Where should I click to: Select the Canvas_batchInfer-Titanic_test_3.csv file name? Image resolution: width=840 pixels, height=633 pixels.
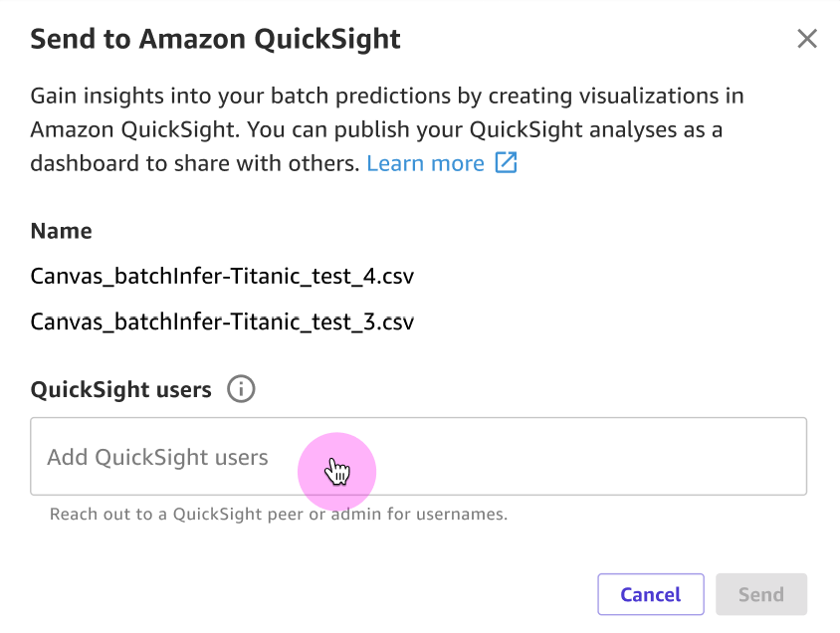[222, 321]
